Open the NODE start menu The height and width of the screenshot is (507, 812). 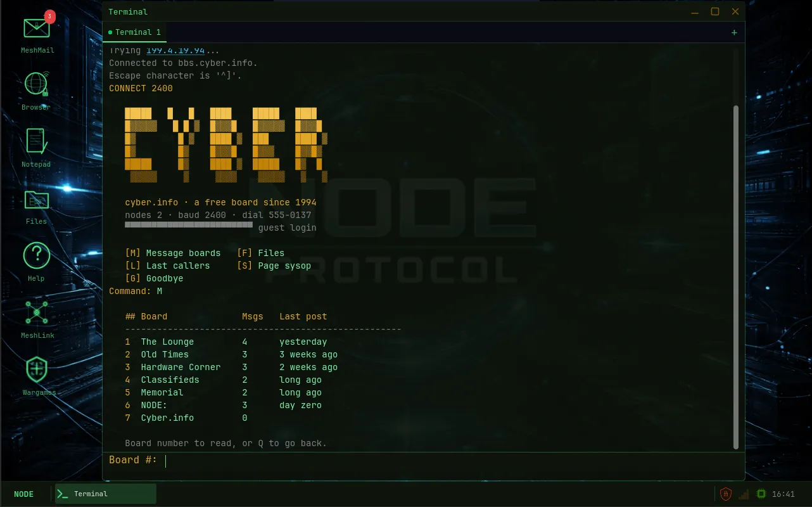[x=24, y=494]
